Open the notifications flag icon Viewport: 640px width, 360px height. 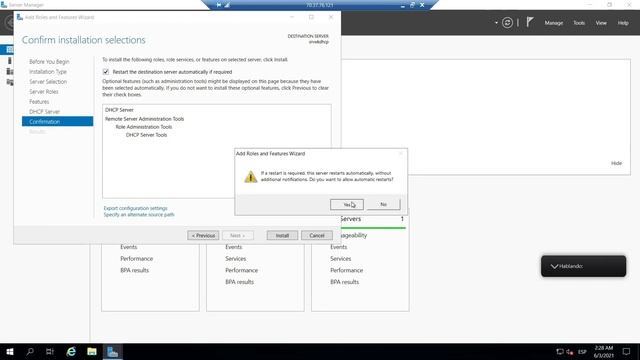[529, 22]
